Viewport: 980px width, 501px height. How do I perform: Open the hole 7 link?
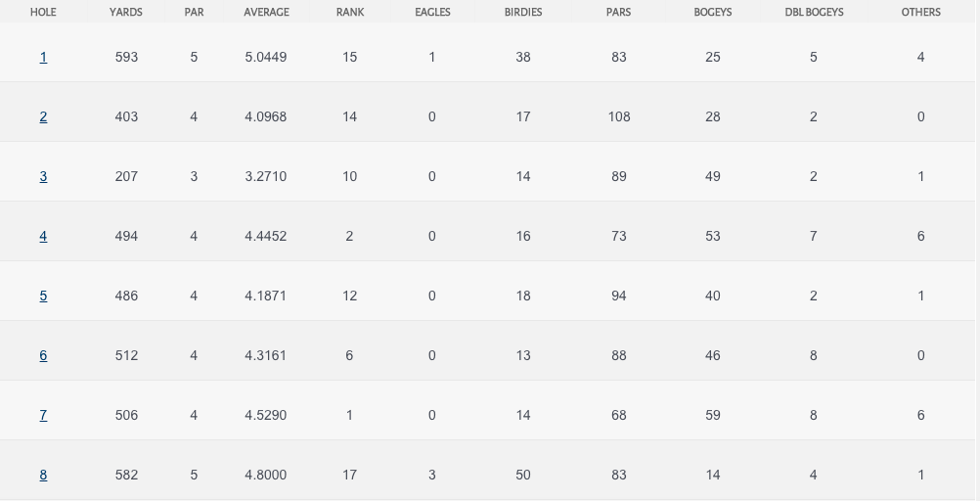point(43,416)
